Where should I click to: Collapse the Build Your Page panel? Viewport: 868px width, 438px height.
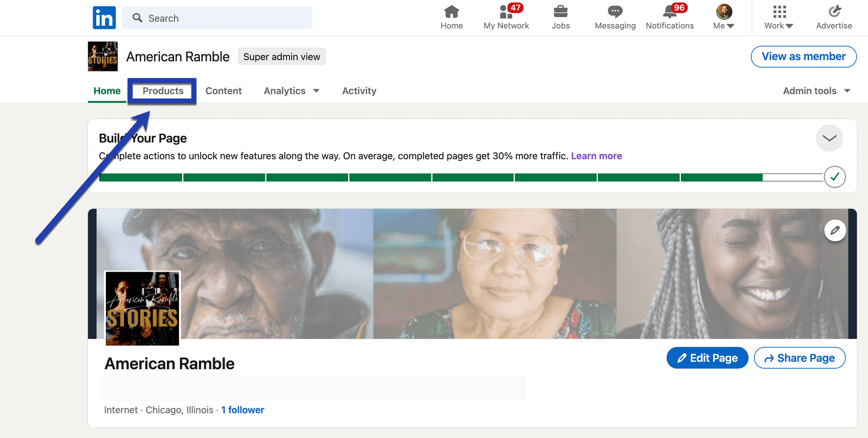coord(829,138)
